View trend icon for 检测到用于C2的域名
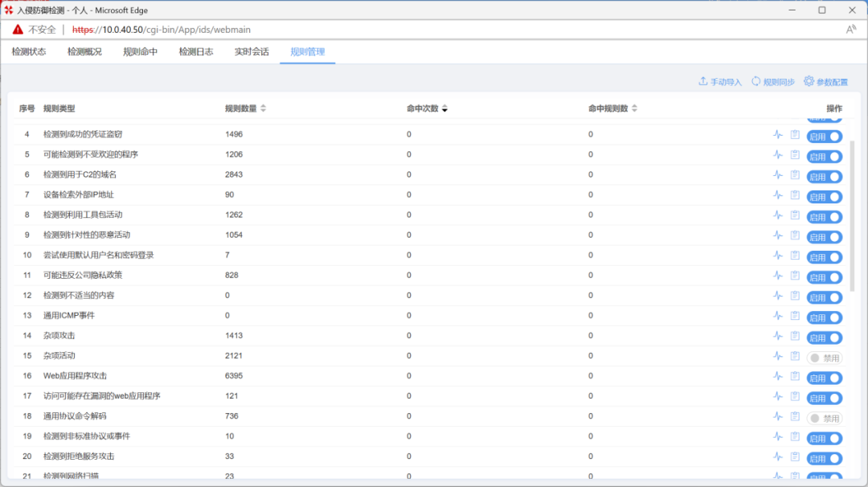 click(x=778, y=175)
